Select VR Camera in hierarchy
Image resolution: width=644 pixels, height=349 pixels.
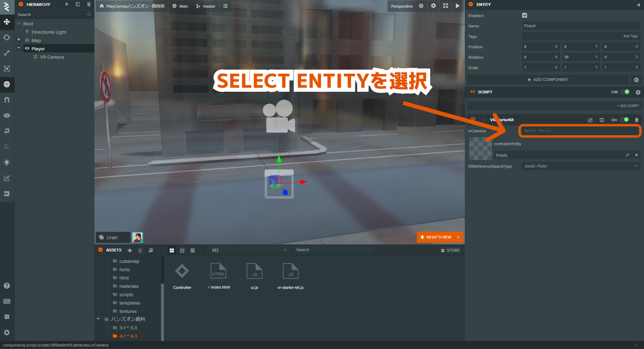[x=52, y=57]
